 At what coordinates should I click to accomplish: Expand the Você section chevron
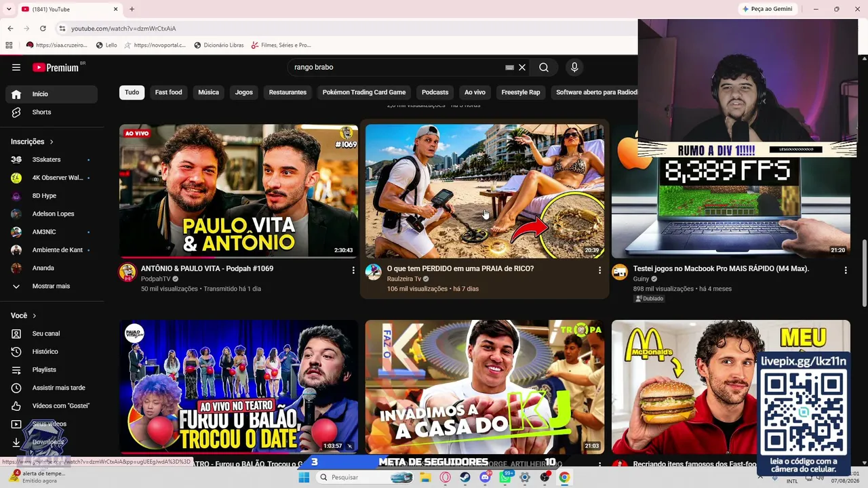pos(35,316)
